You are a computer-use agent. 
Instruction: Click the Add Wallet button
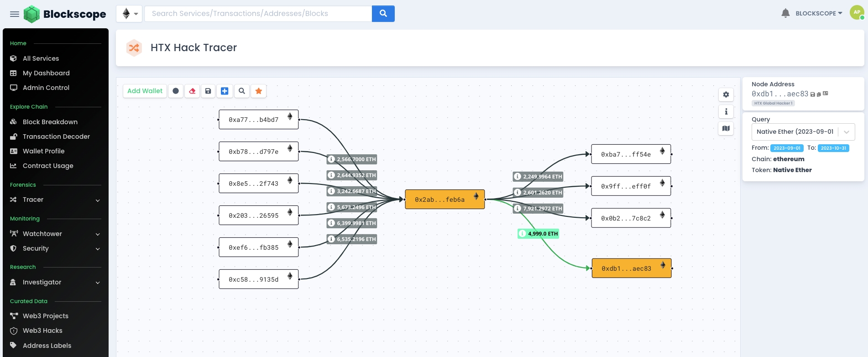click(x=145, y=91)
